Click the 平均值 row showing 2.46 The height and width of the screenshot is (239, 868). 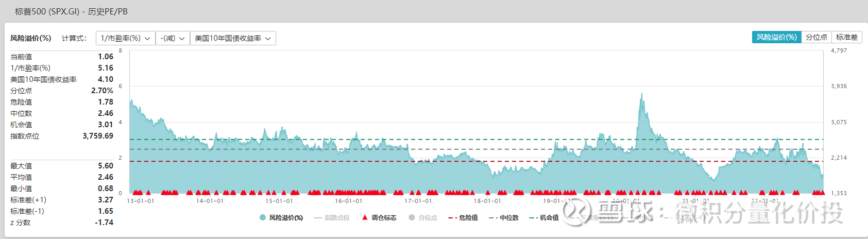(62, 177)
